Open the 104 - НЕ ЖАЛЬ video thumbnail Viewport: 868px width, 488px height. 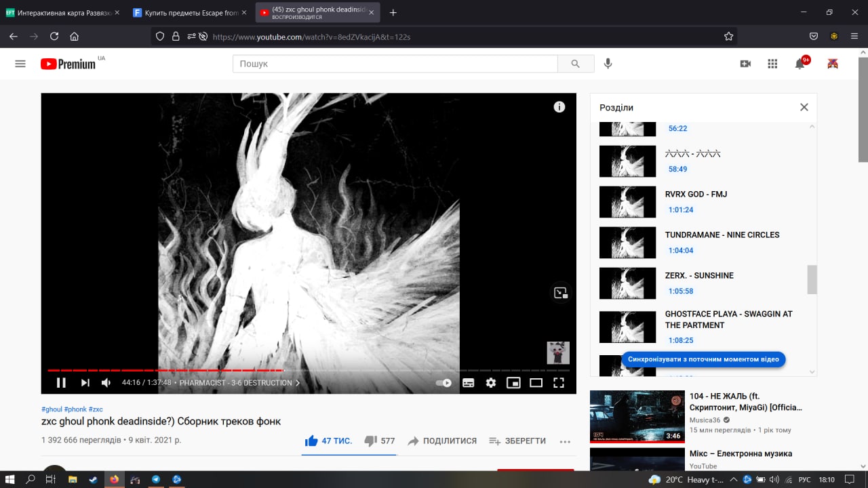tap(637, 417)
